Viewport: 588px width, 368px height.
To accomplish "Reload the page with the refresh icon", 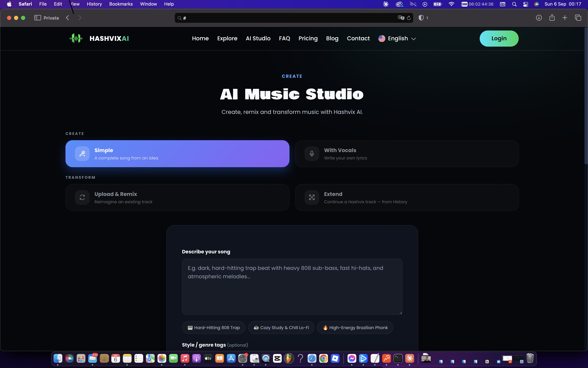I will (409, 18).
